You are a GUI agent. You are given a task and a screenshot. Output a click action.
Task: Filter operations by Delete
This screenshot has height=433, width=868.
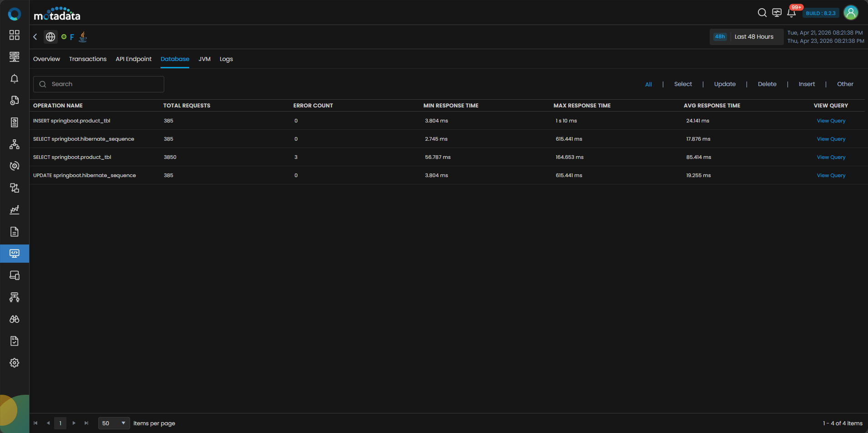click(x=767, y=84)
